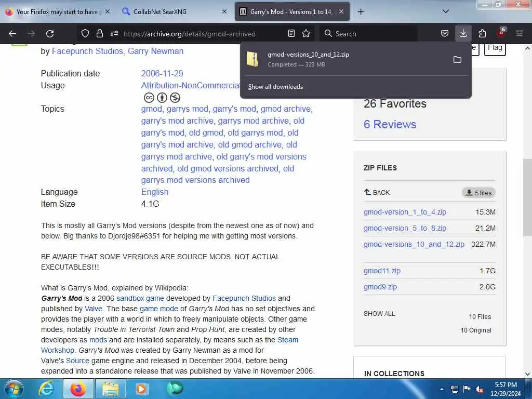
Task: Click the Downloads toolbar icon
Action: click(x=463, y=33)
